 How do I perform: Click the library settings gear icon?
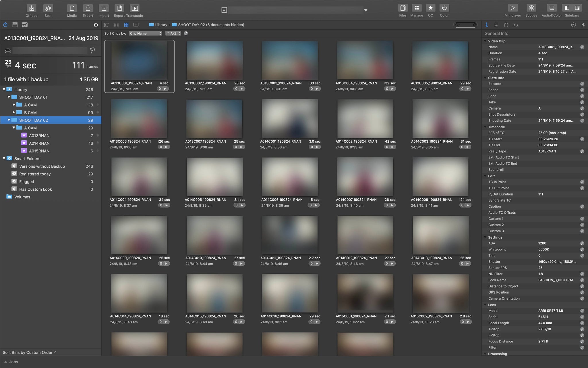pyautogui.click(x=96, y=25)
